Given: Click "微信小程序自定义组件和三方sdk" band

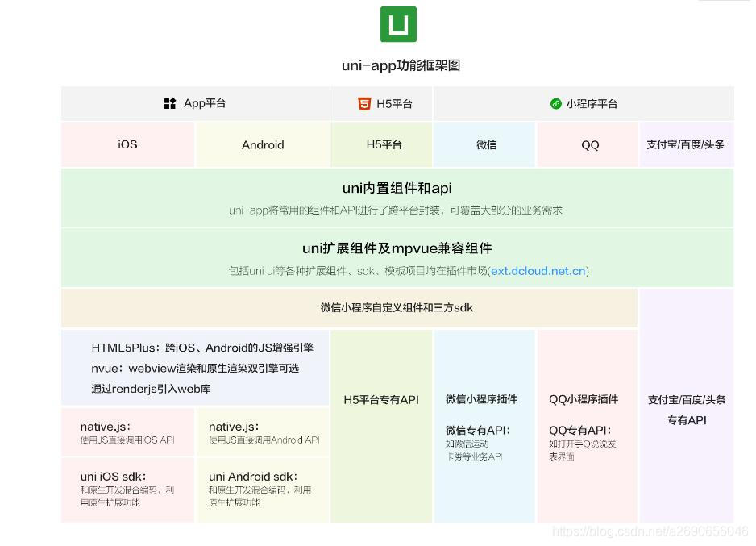Looking at the screenshot, I should pos(349,308).
